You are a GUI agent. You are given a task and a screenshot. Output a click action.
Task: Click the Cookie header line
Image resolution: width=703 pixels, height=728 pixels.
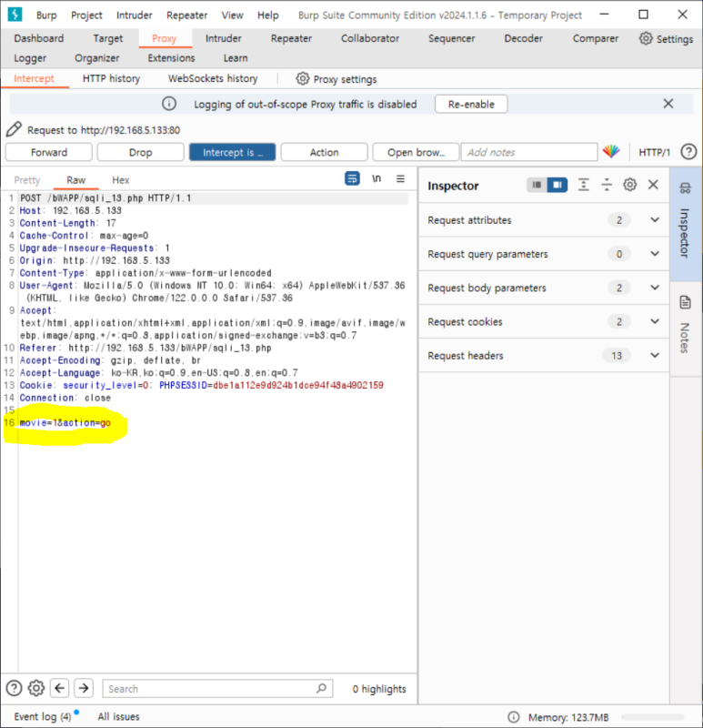click(201, 385)
